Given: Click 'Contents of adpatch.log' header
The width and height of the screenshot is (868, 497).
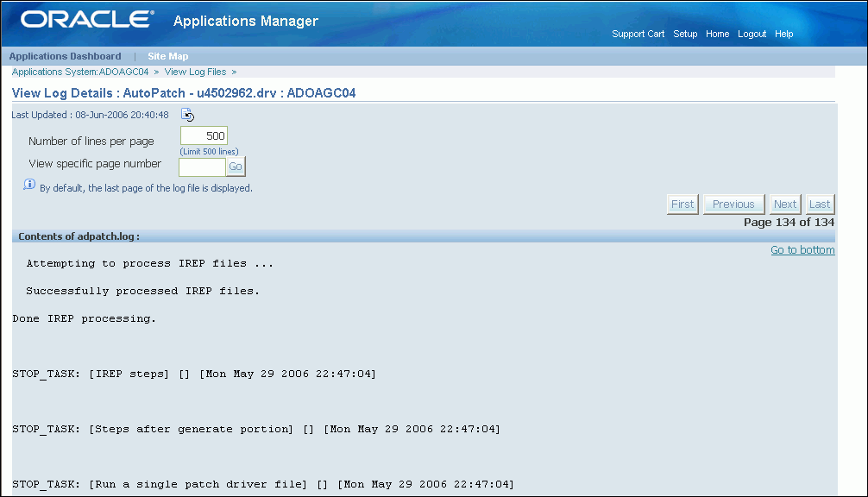Looking at the screenshot, I should pos(79,236).
